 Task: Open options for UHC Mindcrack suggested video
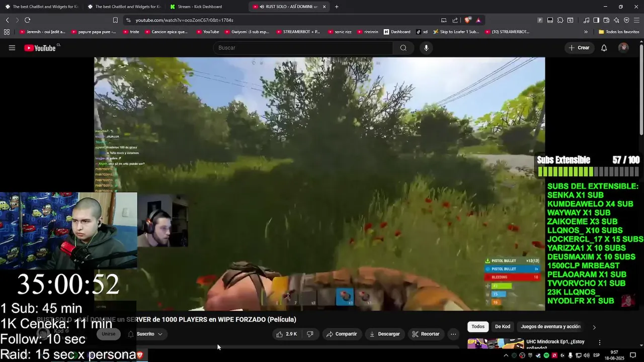pos(599,342)
